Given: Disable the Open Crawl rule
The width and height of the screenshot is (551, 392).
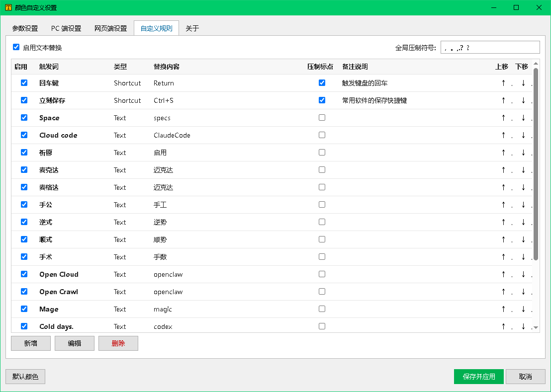Looking at the screenshot, I should tap(24, 291).
